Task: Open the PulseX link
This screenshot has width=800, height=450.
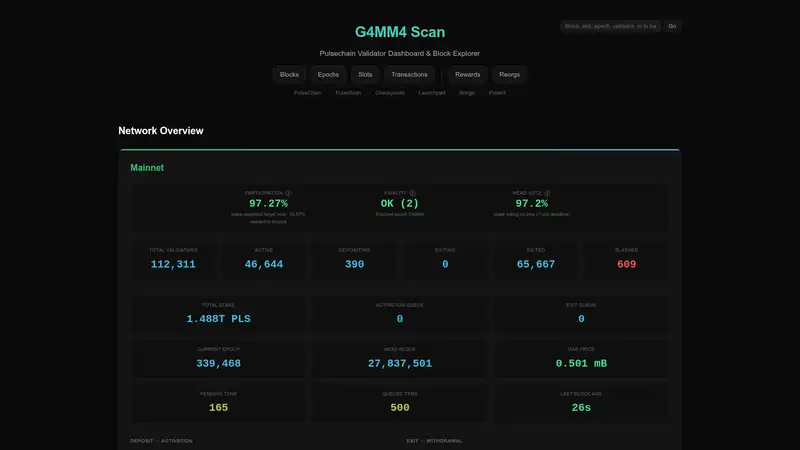Action: pyautogui.click(x=497, y=93)
